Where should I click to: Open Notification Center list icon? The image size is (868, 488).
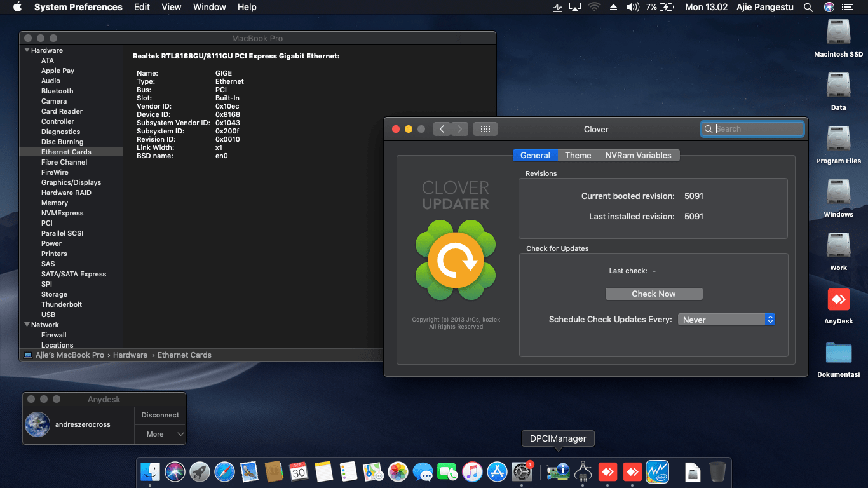[847, 7]
